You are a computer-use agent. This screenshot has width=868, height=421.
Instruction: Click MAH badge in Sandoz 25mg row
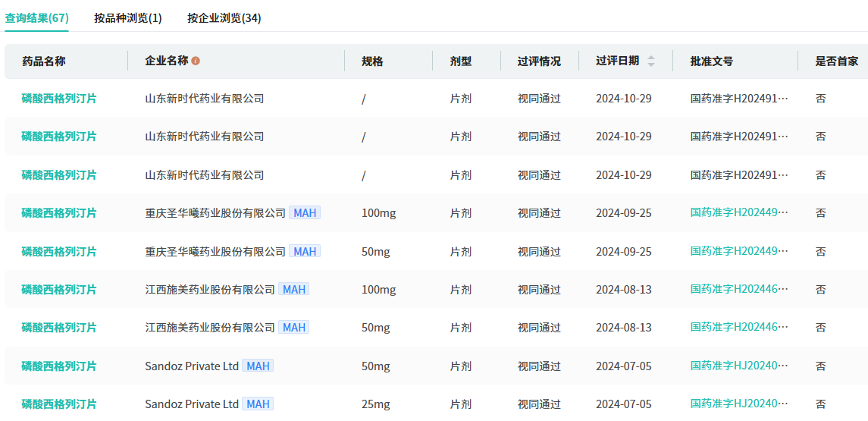258,404
